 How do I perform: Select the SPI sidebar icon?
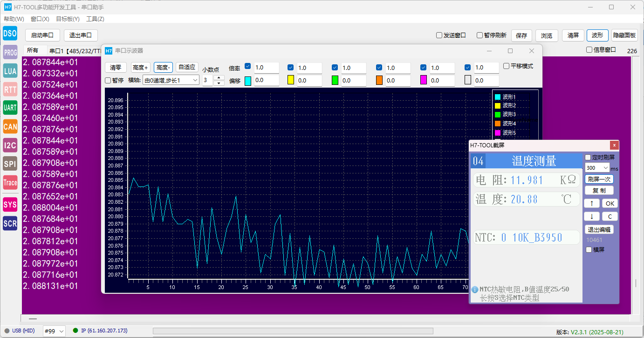click(10, 164)
